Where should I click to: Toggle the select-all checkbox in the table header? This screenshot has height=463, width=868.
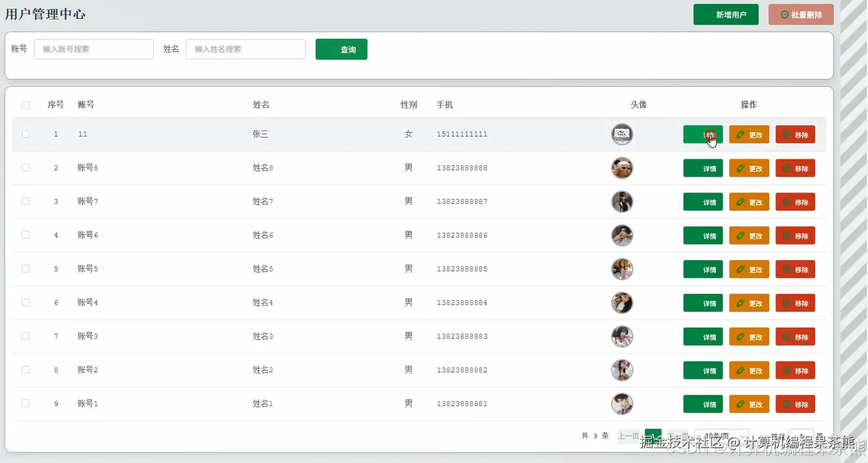[25, 104]
